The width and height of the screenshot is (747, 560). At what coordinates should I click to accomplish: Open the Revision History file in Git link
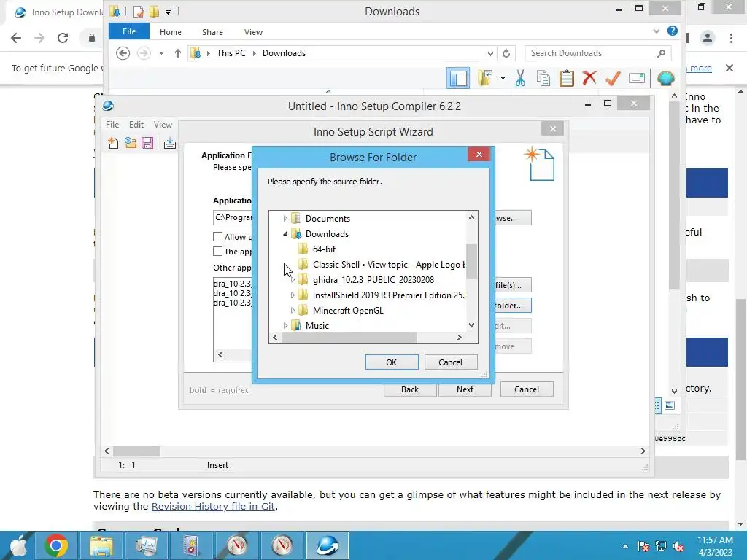pos(213,506)
